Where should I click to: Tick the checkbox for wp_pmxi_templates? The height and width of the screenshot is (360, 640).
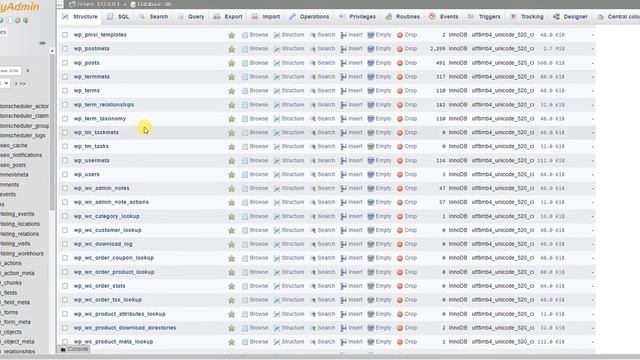tap(65, 35)
